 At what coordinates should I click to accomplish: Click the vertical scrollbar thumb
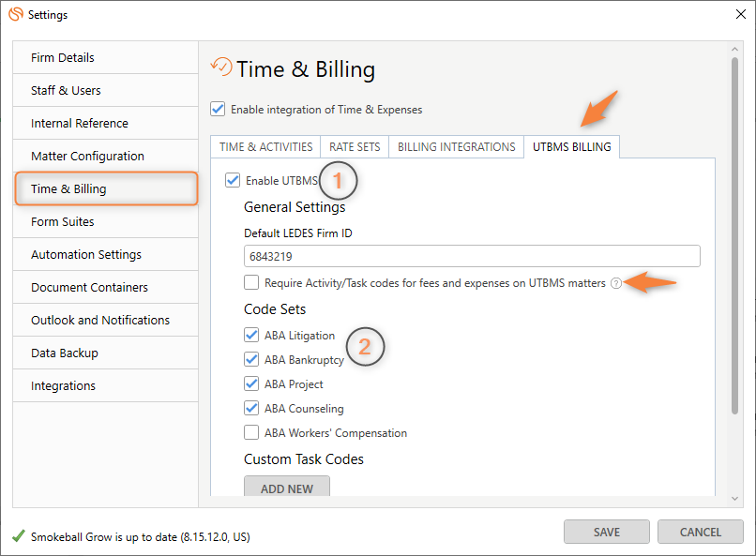(x=734, y=235)
